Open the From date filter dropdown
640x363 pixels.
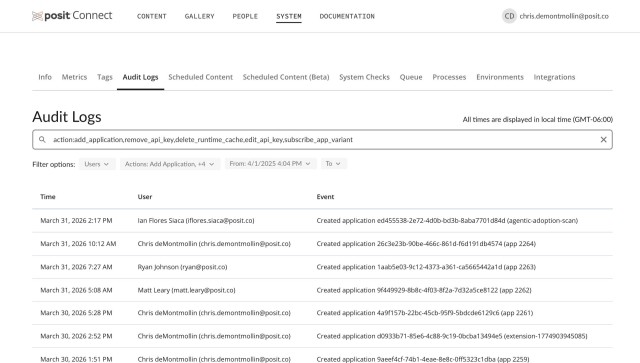[270, 164]
